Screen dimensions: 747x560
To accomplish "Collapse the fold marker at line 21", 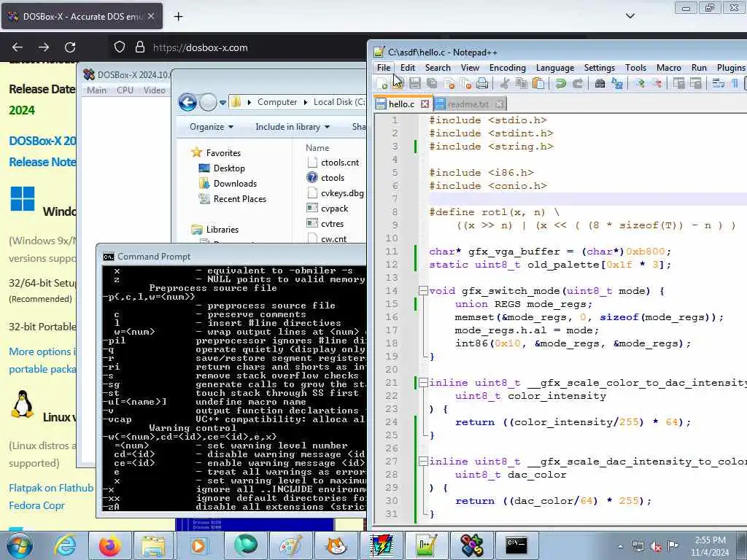I will pos(422,382).
